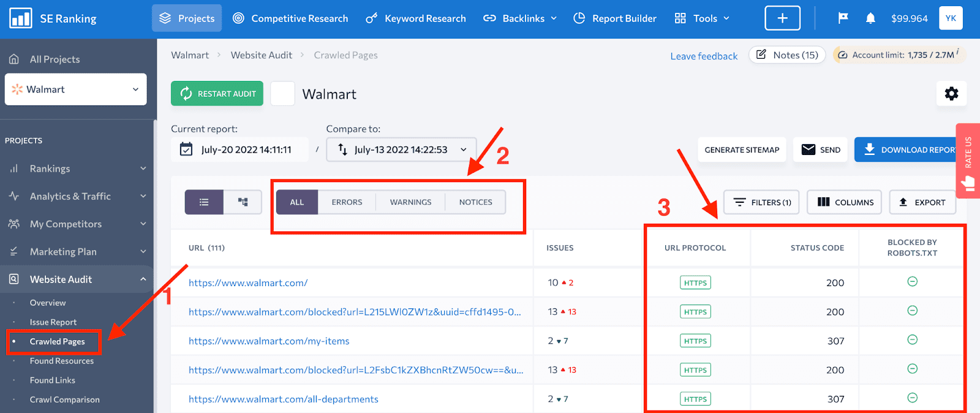The width and height of the screenshot is (980, 413).
Task: Click the SE Ranking logo icon
Action: pyautogui.click(x=21, y=18)
